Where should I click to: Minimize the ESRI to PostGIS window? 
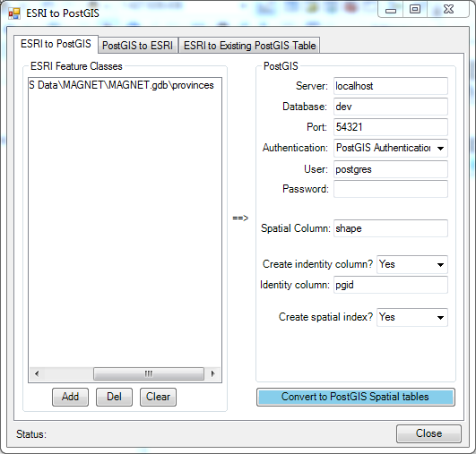coord(391,11)
